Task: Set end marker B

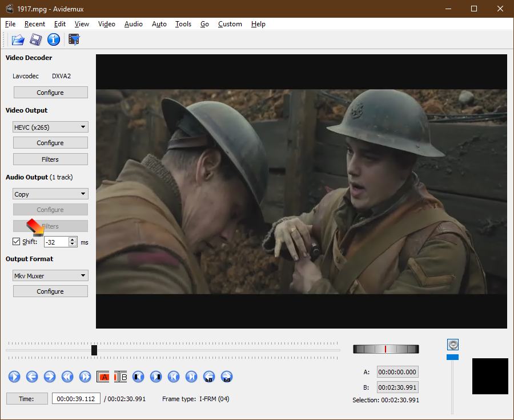Action: (x=121, y=377)
